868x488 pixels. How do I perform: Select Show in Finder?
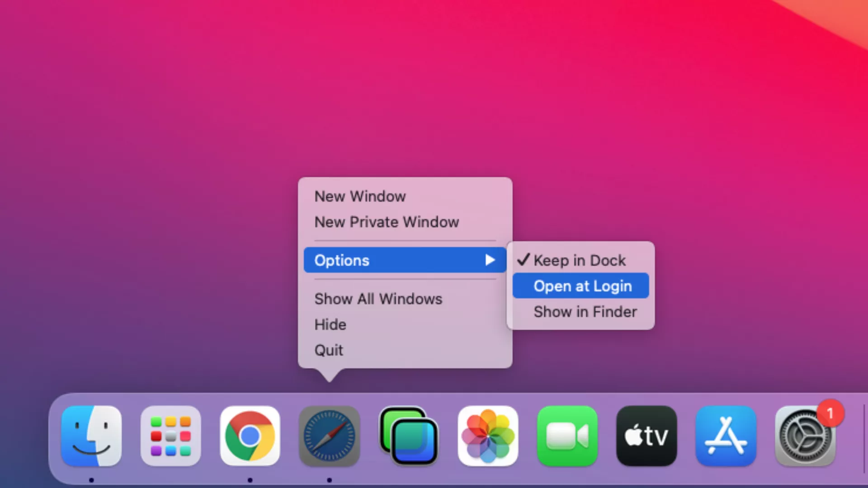(585, 312)
